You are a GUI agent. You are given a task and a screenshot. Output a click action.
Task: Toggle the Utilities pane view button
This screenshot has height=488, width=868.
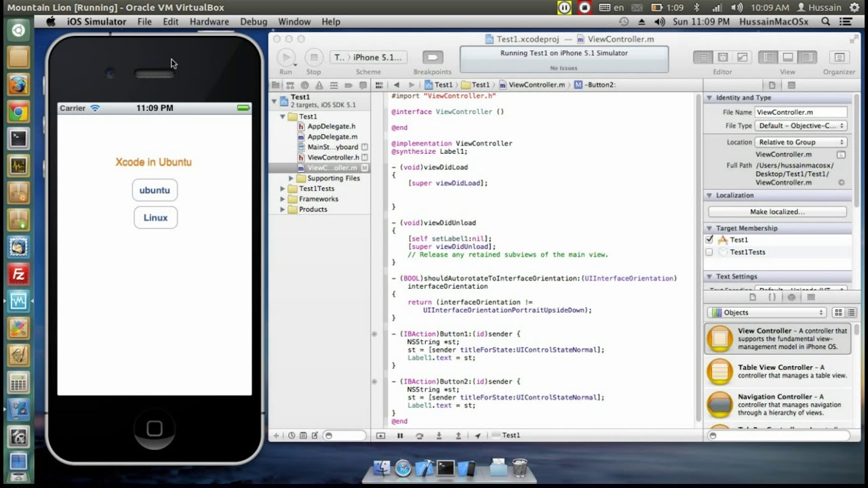point(807,58)
